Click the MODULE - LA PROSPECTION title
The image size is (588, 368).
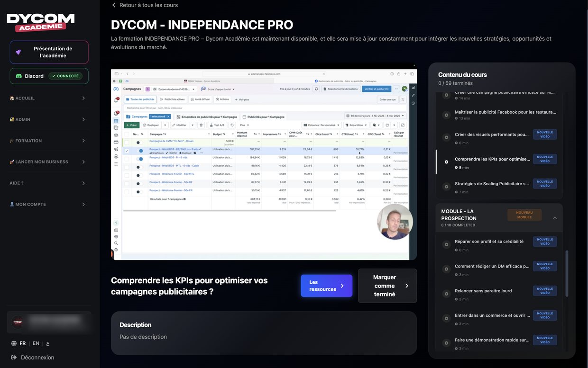[459, 215]
